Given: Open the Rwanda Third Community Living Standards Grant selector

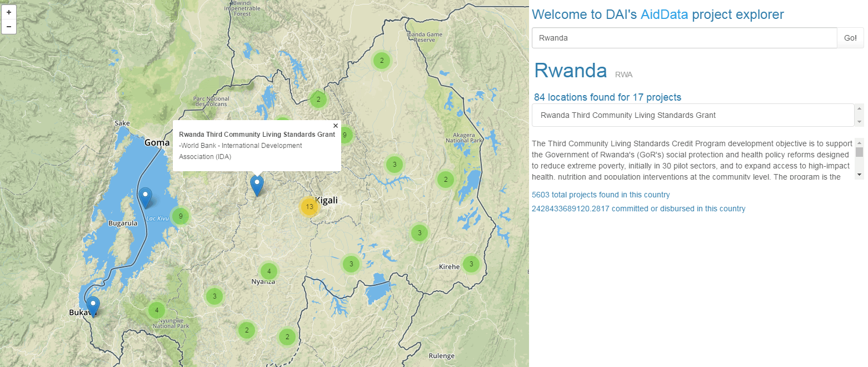Looking at the screenshot, I should (693, 115).
